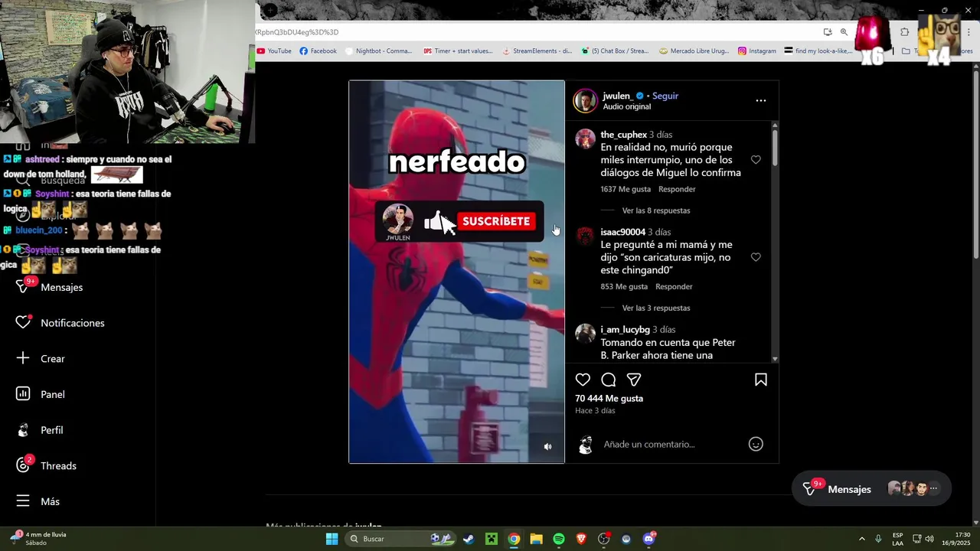Show hidden system tray icons chevron
This screenshot has height=551, width=980.
tap(861, 539)
